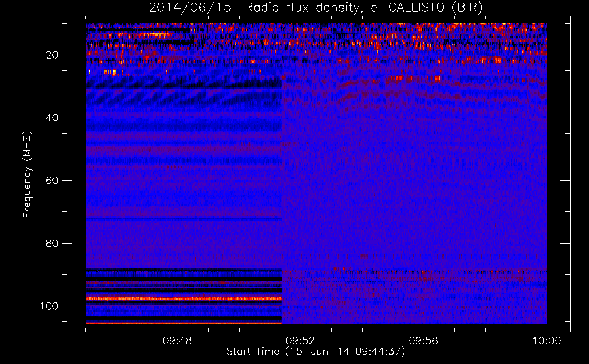The width and height of the screenshot is (589, 364).
Task: Click the 10:00 time tick label
Action: click(x=547, y=341)
